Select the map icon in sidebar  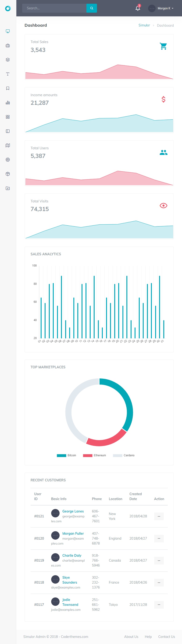pyautogui.click(x=8, y=145)
